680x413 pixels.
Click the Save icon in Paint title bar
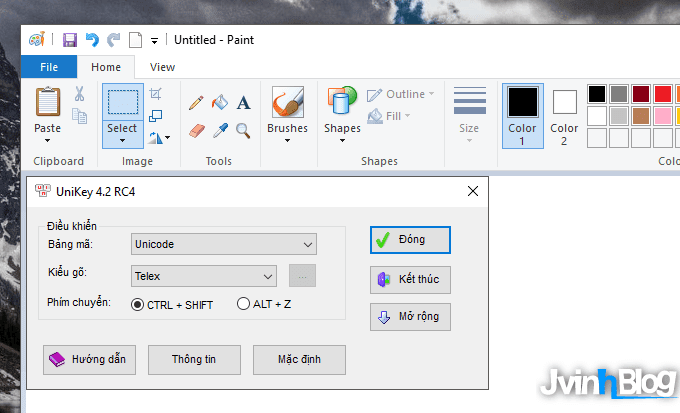coord(70,40)
